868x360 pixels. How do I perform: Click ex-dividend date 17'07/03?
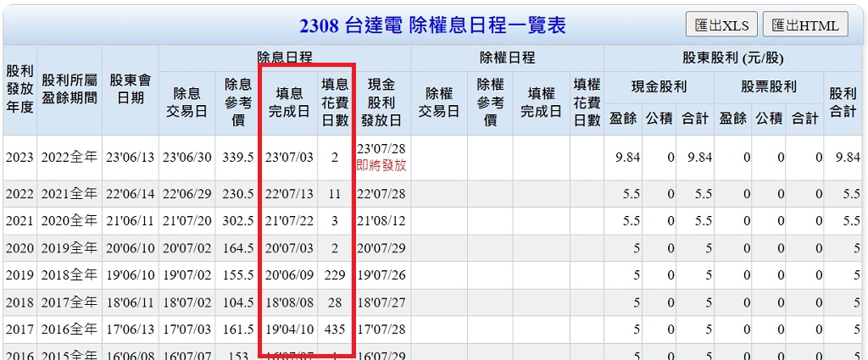tap(186, 330)
